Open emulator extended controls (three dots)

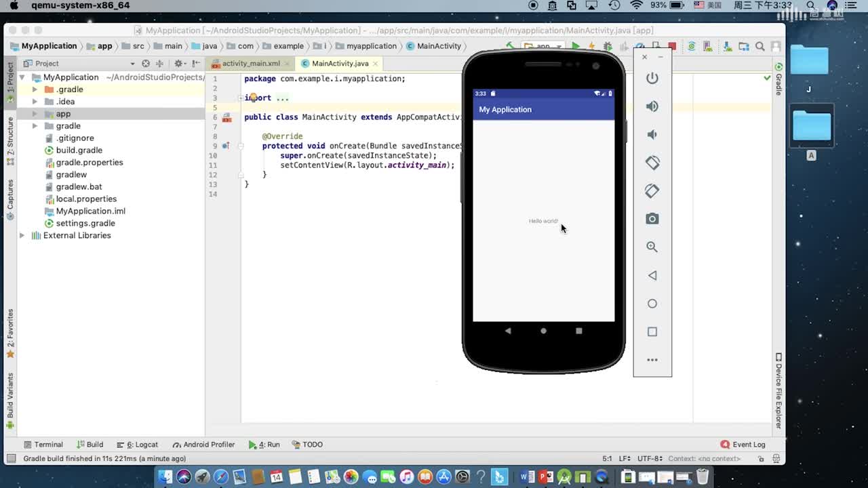652,360
